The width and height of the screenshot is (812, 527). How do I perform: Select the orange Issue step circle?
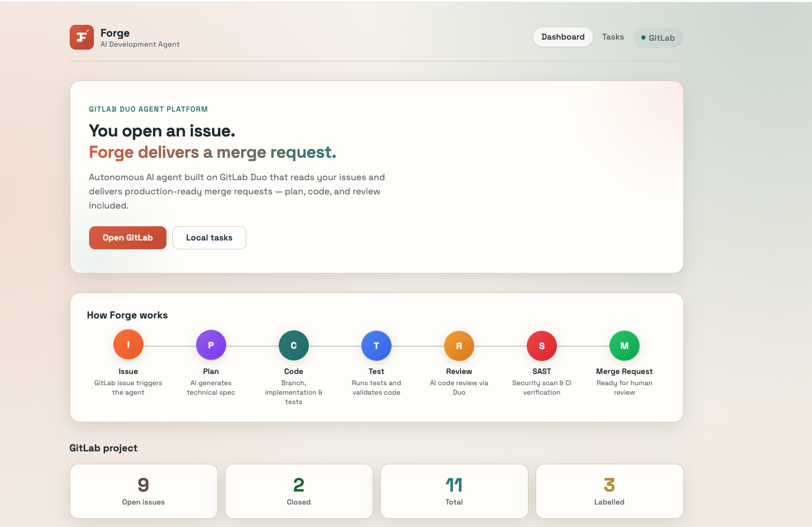pos(128,345)
